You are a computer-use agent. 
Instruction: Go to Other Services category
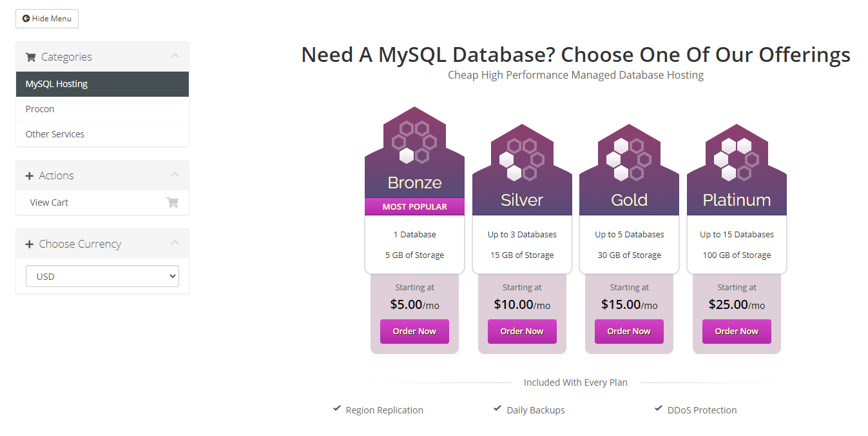55,134
